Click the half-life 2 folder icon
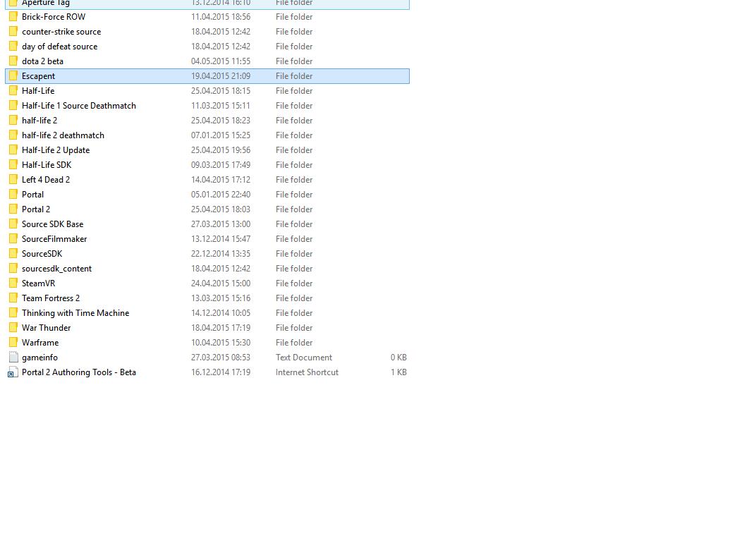Image resolution: width=756 pixels, height=543 pixels. pos(13,121)
